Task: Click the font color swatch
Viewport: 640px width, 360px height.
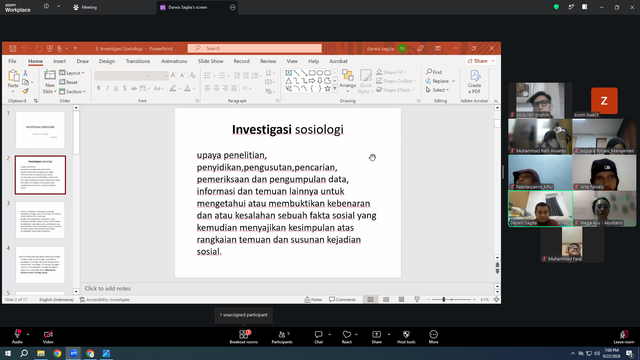Action: point(187,88)
